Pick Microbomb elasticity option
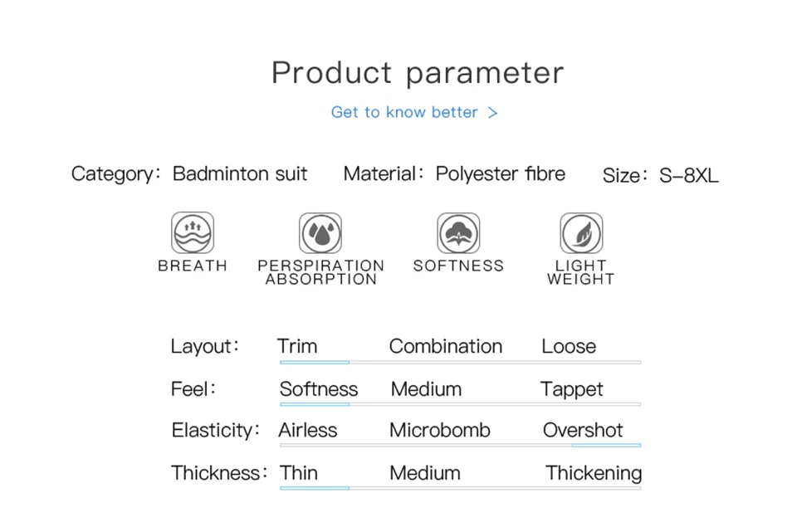The image size is (797, 532). point(440,431)
